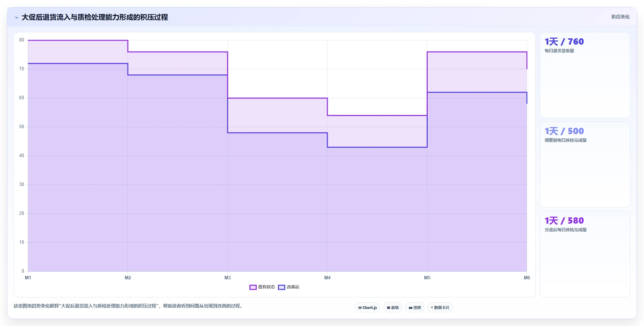The width and height of the screenshot is (644, 326).
Task: Click the 阶段变化 label in header
Action: tap(620, 17)
